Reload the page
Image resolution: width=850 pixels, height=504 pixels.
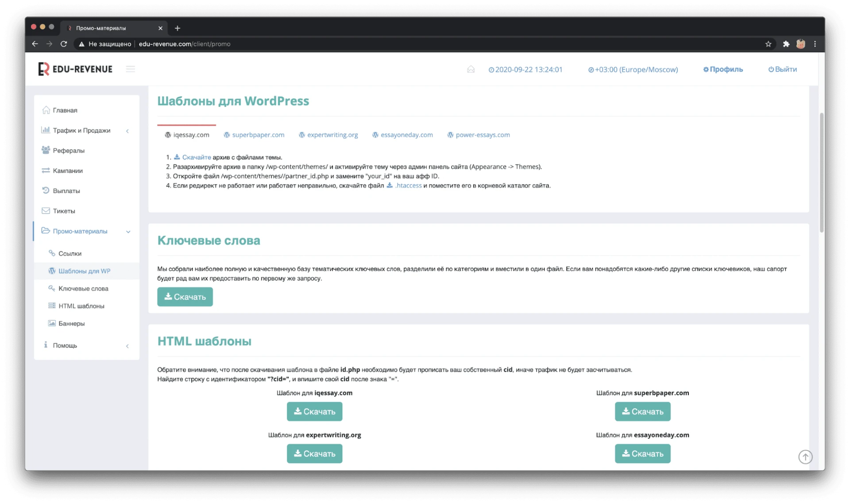tap(64, 44)
